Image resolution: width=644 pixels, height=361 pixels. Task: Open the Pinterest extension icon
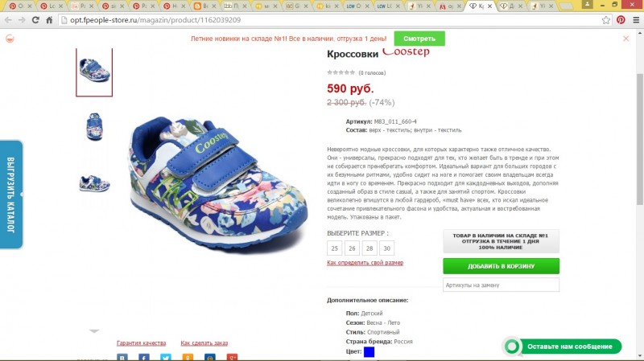click(x=621, y=19)
